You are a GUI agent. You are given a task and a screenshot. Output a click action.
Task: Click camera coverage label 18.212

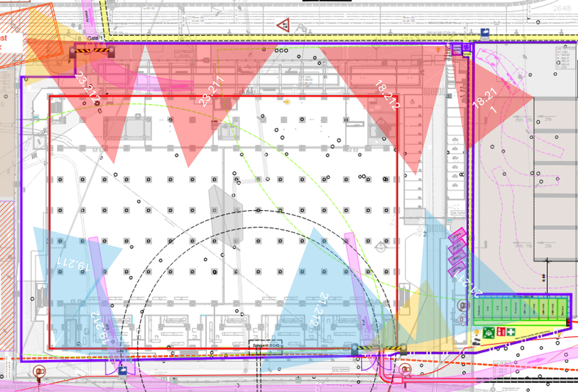[387, 95]
